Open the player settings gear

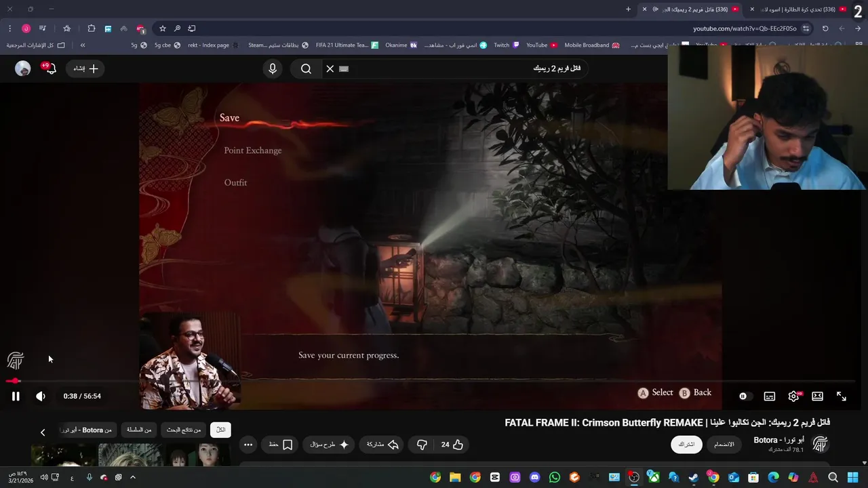click(793, 396)
